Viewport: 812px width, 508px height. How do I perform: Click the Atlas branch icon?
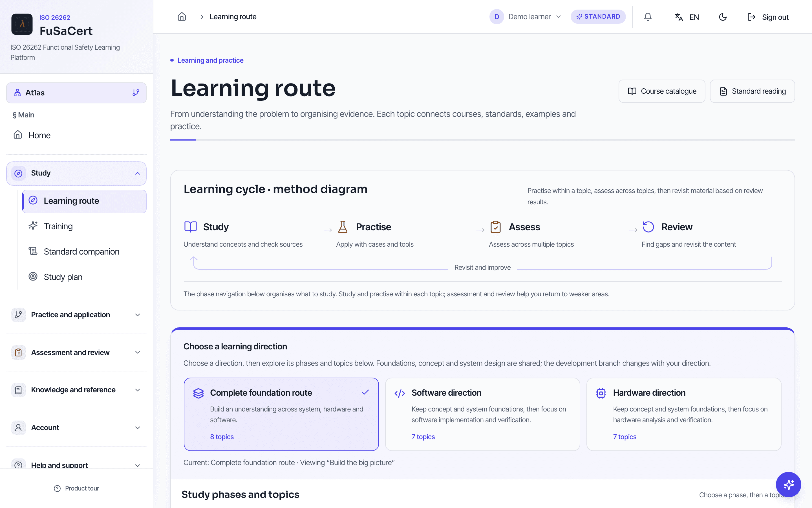[x=136, y=93]
